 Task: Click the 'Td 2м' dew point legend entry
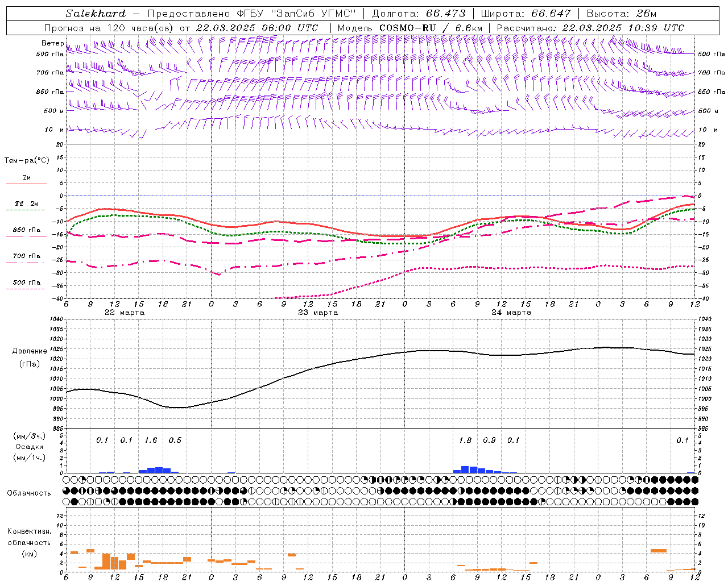[26, 203]
